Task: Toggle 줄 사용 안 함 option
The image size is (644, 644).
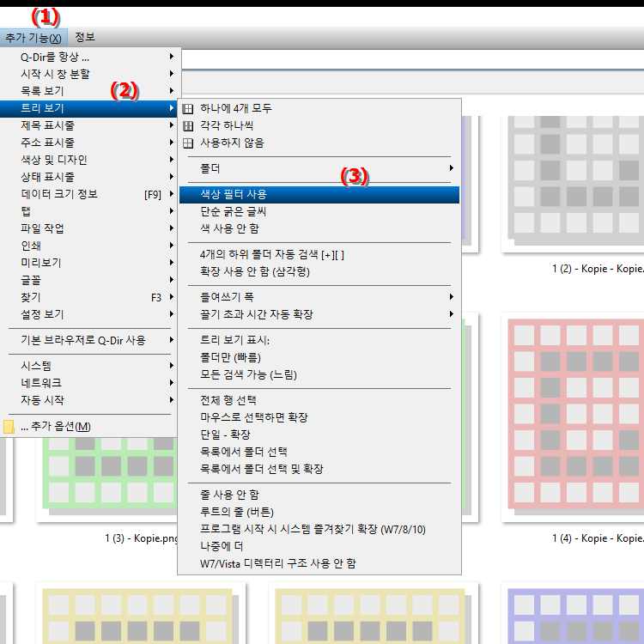Action: coord(319,495)
